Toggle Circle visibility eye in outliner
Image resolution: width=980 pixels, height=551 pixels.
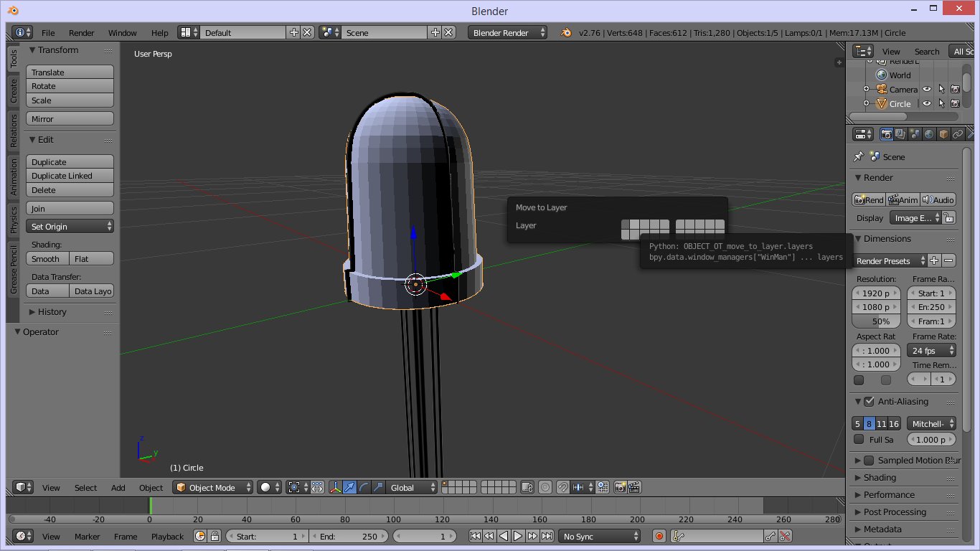(927, 104)
